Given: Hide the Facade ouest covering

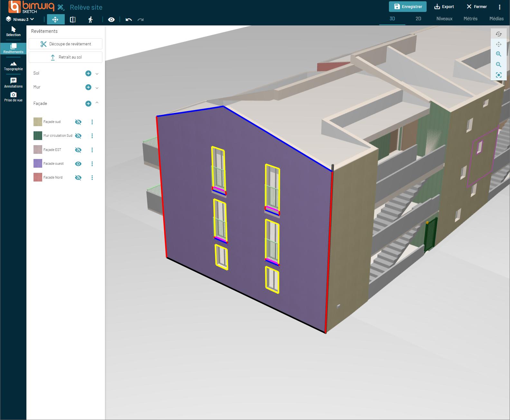Looking at the screenshot, I should click(x=78, y=164).
